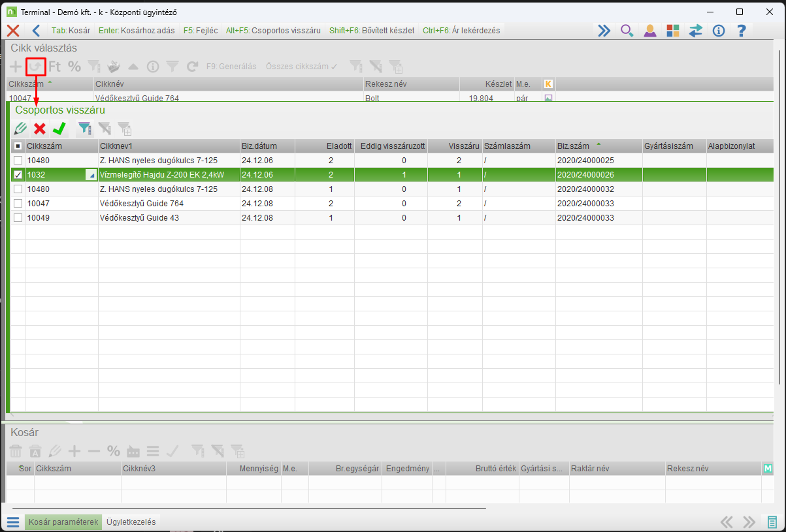The width and height of the screenshot is (786, 532).
Task: Select Cikkszám cell 10049
Action: coord(61,217)
